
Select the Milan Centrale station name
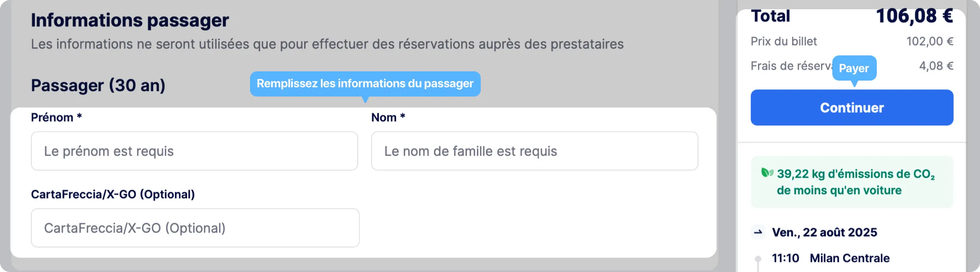point(850,258)
